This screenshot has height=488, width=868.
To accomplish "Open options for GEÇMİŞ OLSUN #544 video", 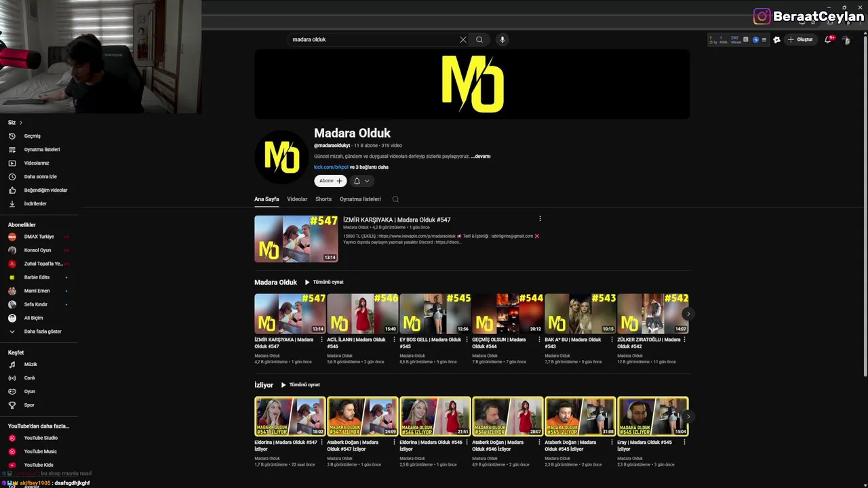I will [x=539, y=340].
